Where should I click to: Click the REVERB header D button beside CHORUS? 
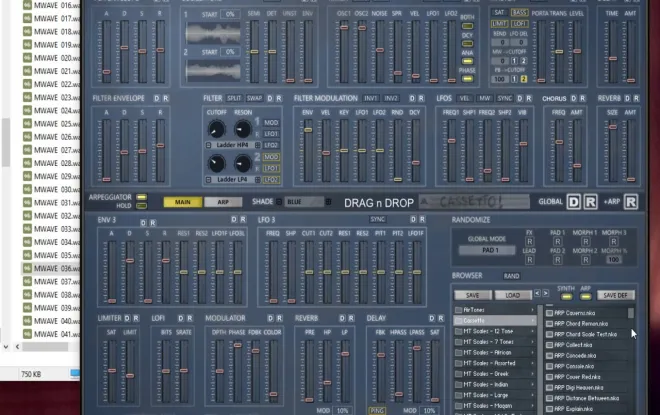[x=627, y=98]
